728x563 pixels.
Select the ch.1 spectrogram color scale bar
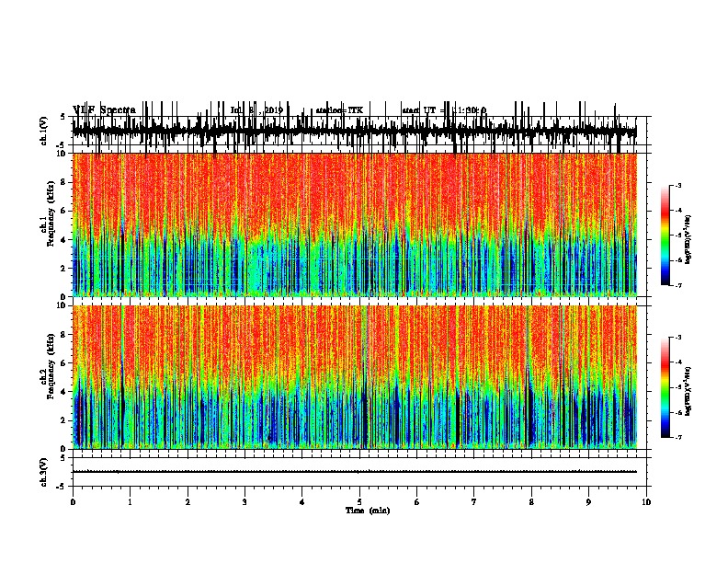665,236
